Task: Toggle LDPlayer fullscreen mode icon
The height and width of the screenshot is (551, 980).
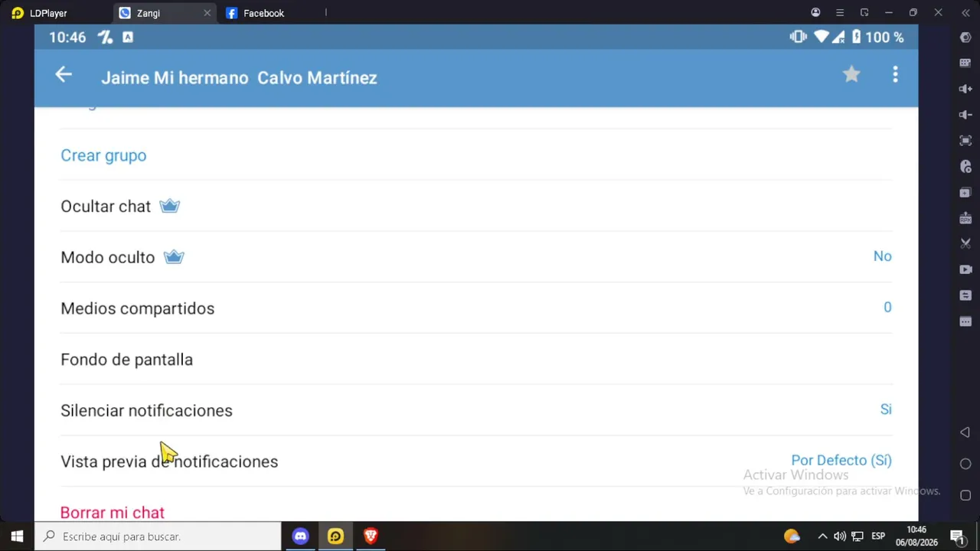Action: coord(965,141)
